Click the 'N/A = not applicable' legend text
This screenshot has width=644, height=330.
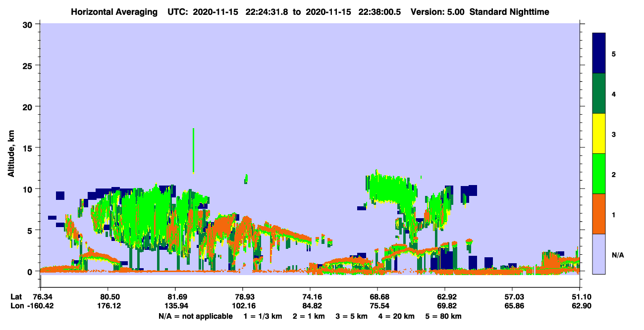(195, 316)
